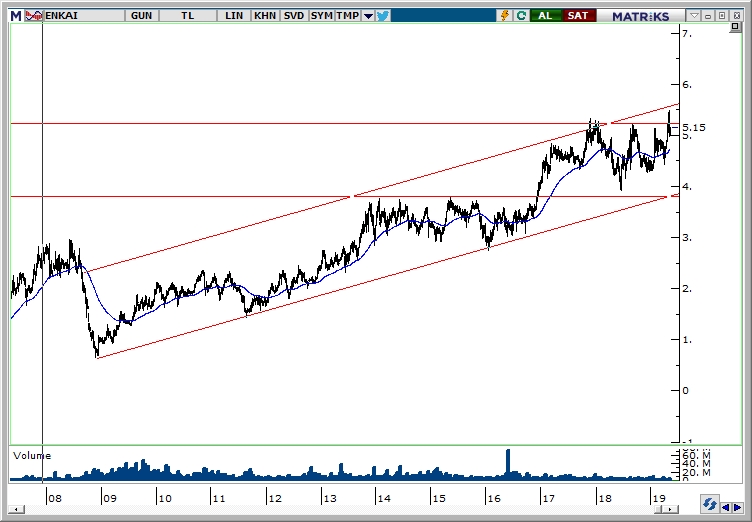Click the SYM toolbar button
The width and height of the screenshot is (752, 522).
(x=321, y=16)
